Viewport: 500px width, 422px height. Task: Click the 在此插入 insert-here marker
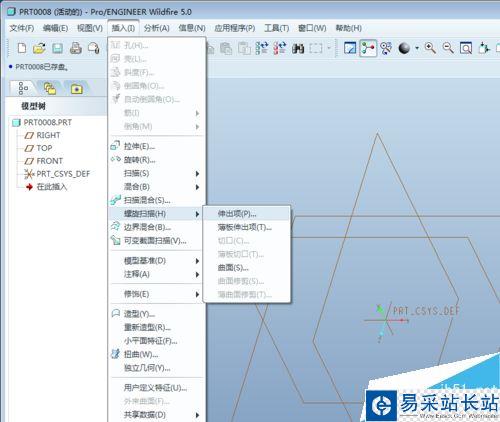(x=46, y=187)
